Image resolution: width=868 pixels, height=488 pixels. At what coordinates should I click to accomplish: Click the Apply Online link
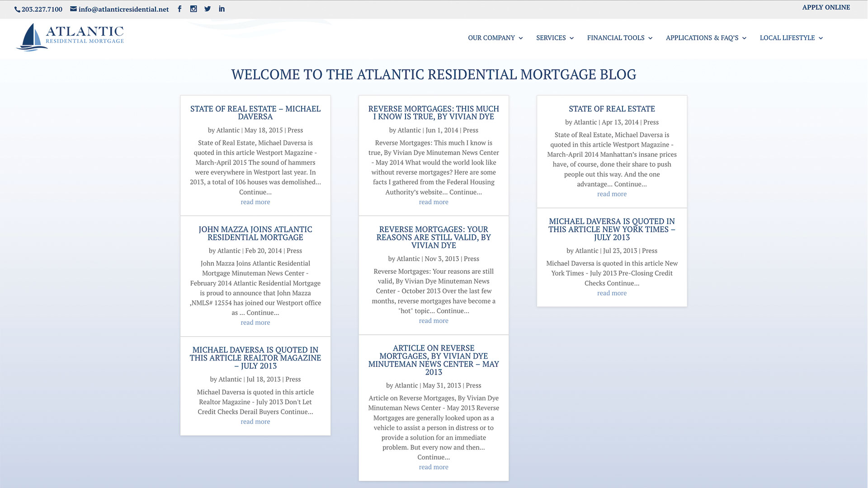click(826, 7)
